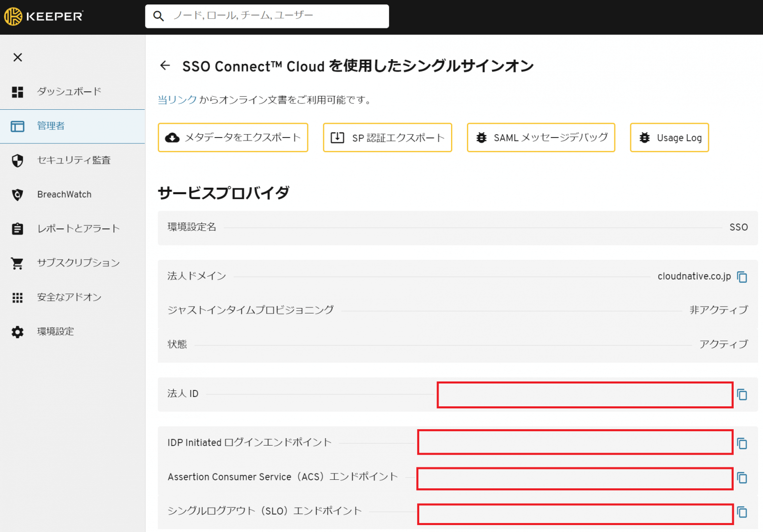The image size is (763, 532).
Task: Copy the 法人 ID value
Action: tap(742, 395)
